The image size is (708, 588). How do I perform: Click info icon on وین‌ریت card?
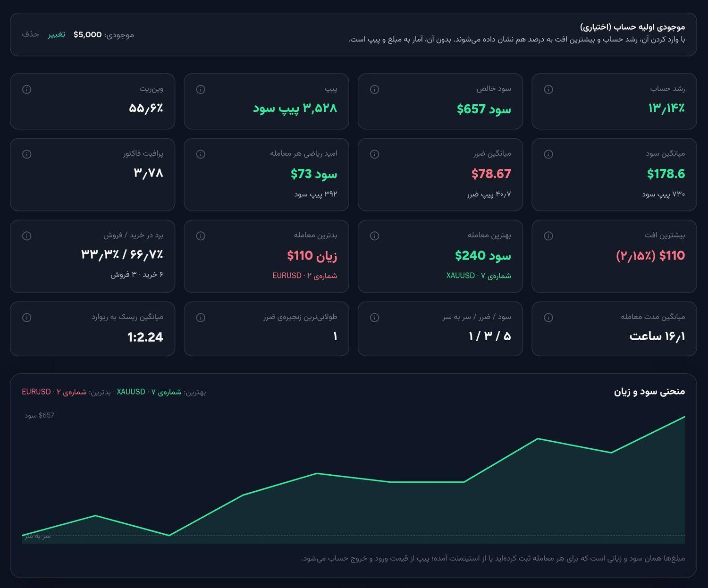click(27, 89)
